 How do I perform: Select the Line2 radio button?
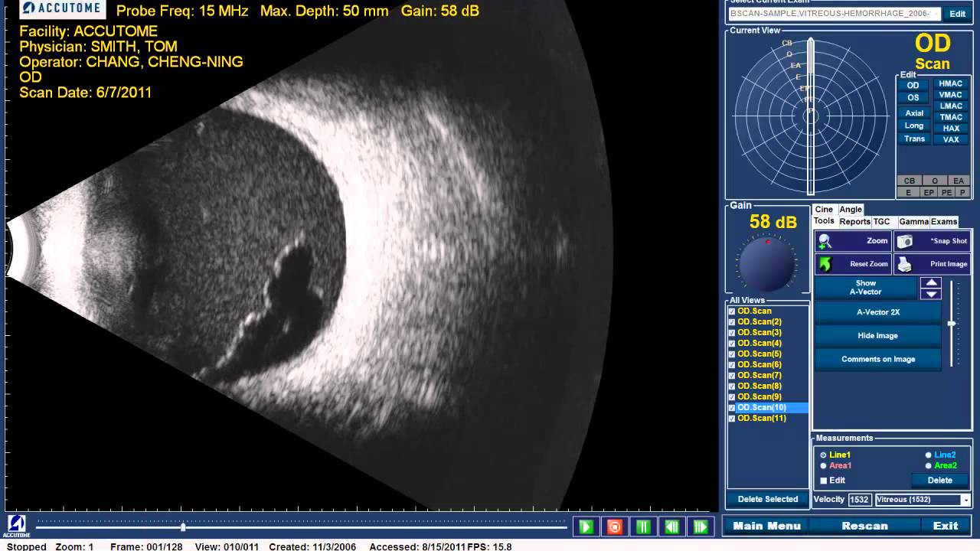coord(929,455)
